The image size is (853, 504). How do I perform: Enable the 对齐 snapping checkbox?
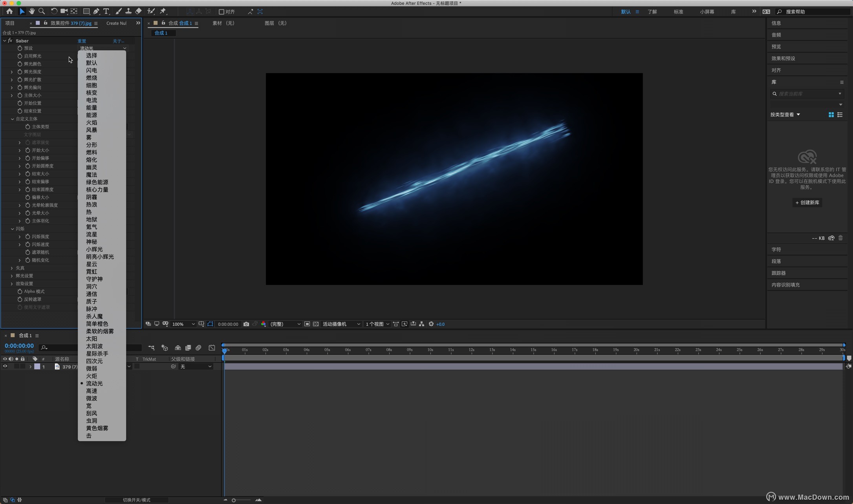pyautogui.click(x=221, y=12)
